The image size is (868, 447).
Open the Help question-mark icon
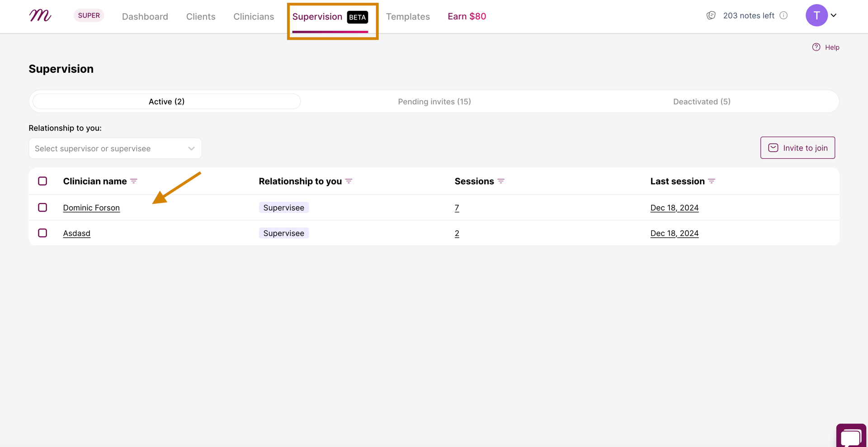816,47
